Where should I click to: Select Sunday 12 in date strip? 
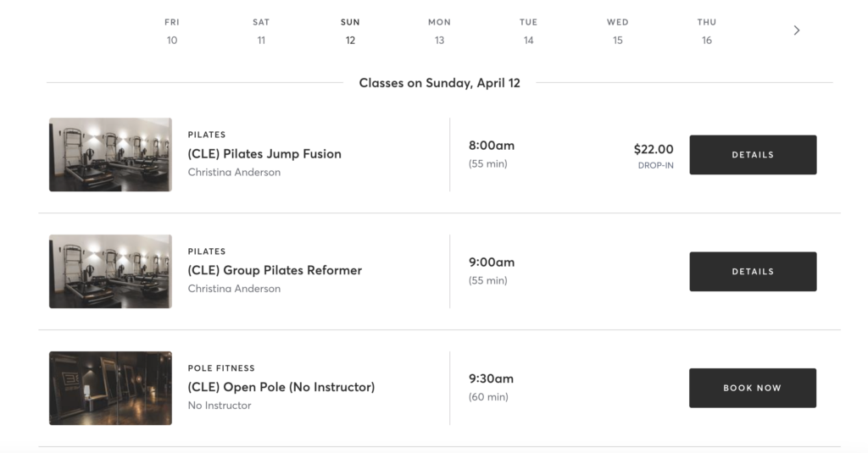[x=350, y=31]
